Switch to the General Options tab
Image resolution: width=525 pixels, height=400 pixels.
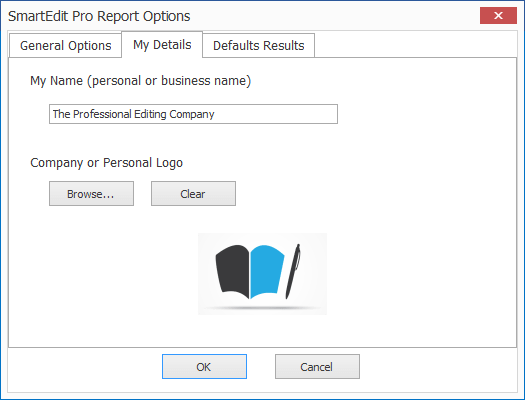tap(65, 46)
